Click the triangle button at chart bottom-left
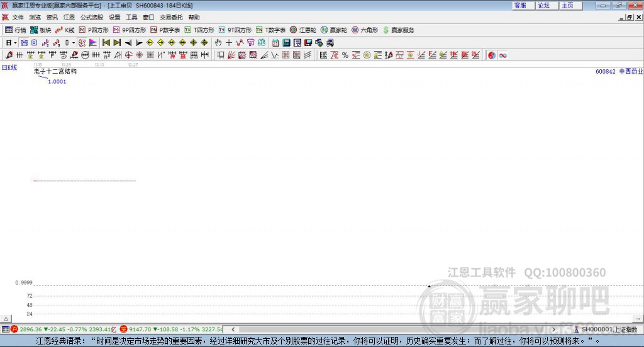 click(x=6, y=319)
